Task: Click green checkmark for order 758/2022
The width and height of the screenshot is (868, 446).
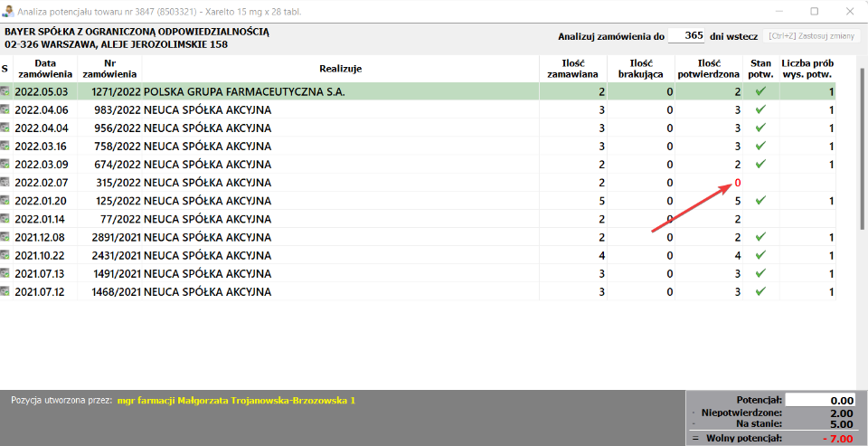Action: (x=760, y=146)
